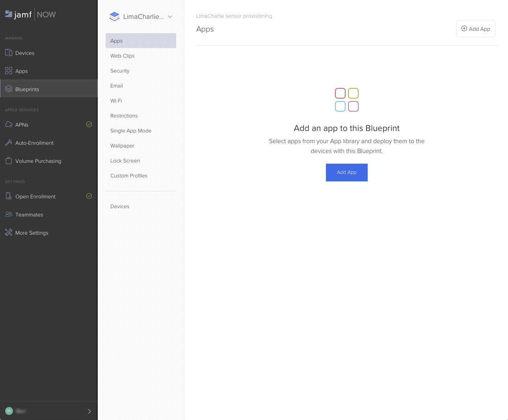Select the Blueprints layers icon

coord(9,89)
